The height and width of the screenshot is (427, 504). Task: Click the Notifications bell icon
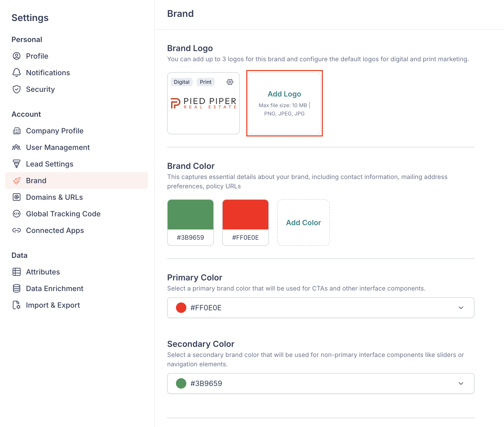[x=17, y=73]
